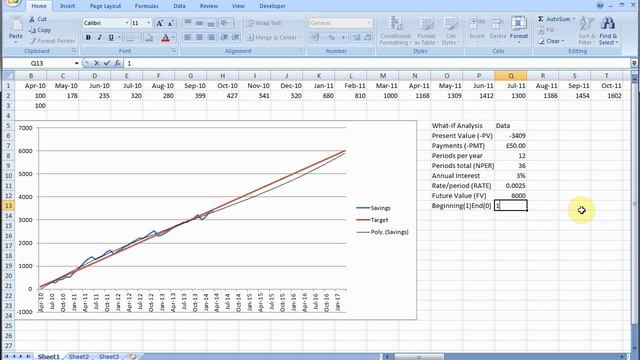640x360 pixels.
Task: Switch to the Page Layout tab
Action: pos(105,6)
